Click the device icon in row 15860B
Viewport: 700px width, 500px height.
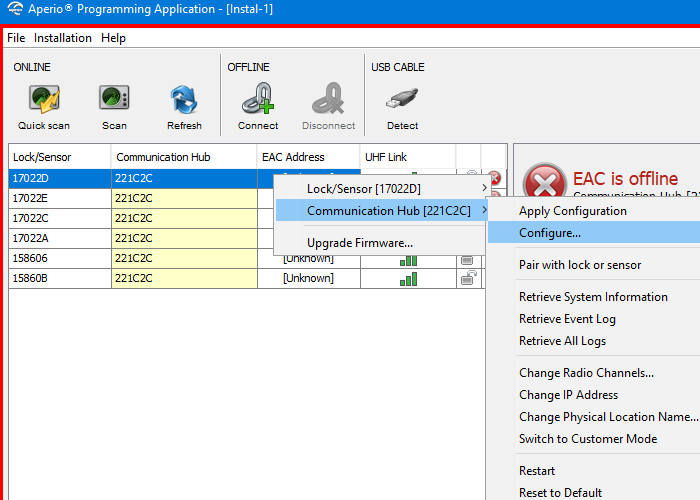tap(467, 278)
